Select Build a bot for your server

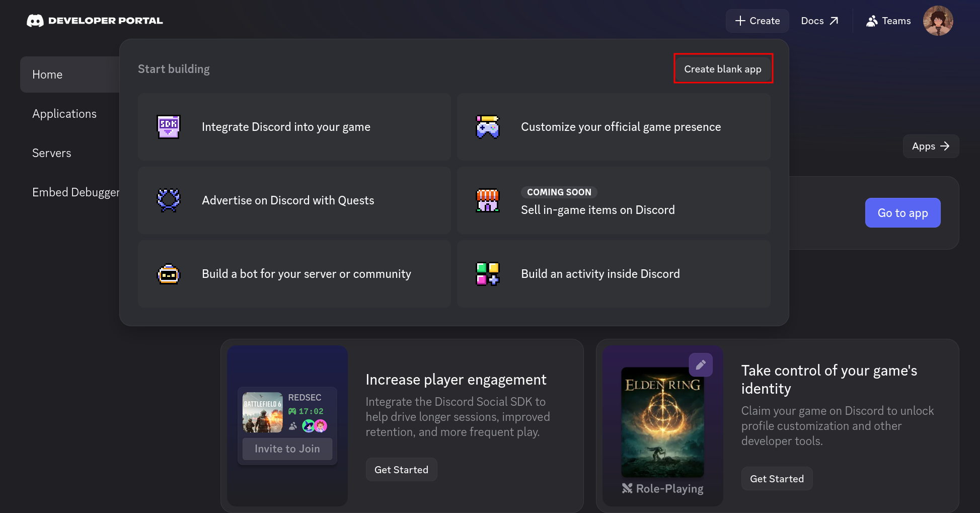point(294,274)
